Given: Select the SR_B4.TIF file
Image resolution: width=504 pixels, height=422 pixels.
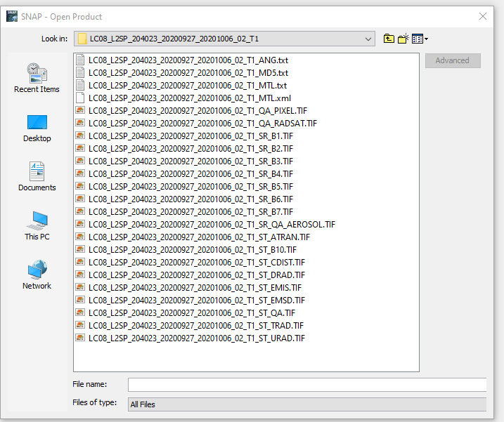Looking at the screenshot, I should tap(191, 173).
